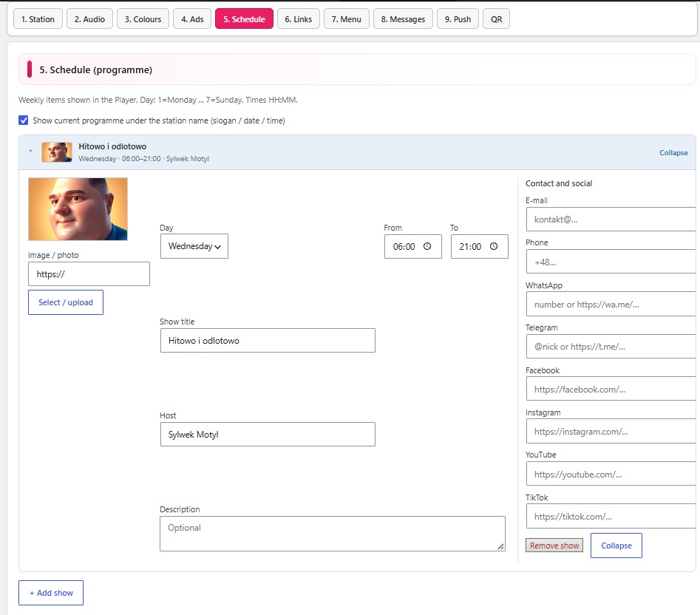Click the Collapse button beside Remove show
This screenshot has height=615, width=700.
[616, 546]
